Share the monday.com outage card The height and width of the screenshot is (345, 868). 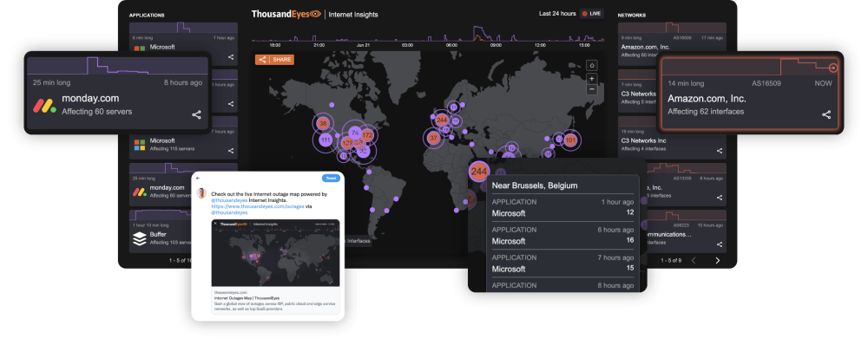click(196, 115)
